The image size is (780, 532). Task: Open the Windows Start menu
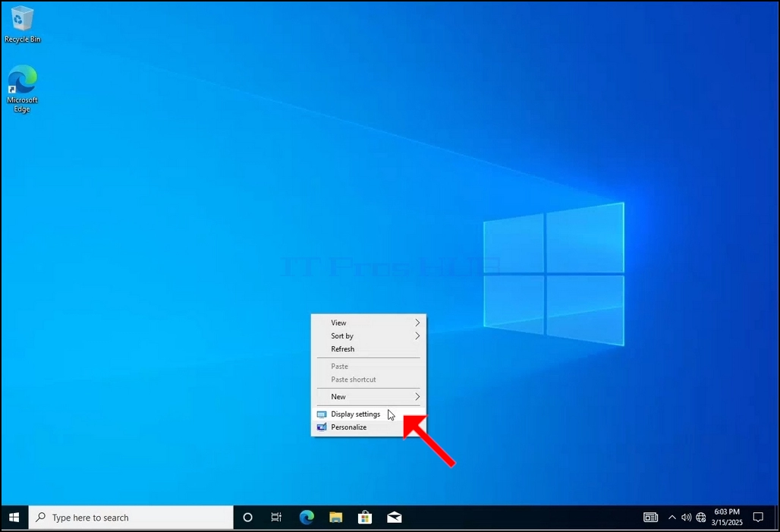click(x=14, y=518)
